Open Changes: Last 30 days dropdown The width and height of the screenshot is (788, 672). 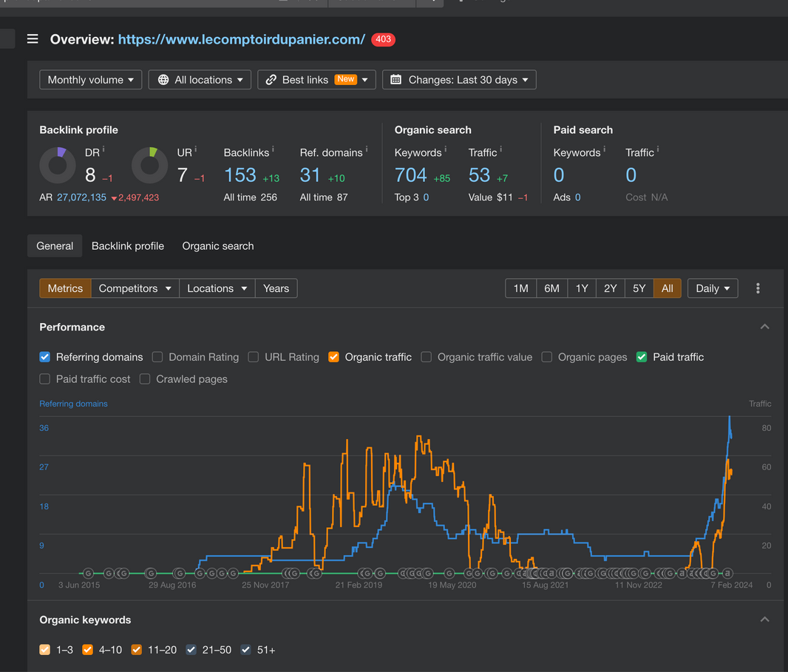point(459,80)
